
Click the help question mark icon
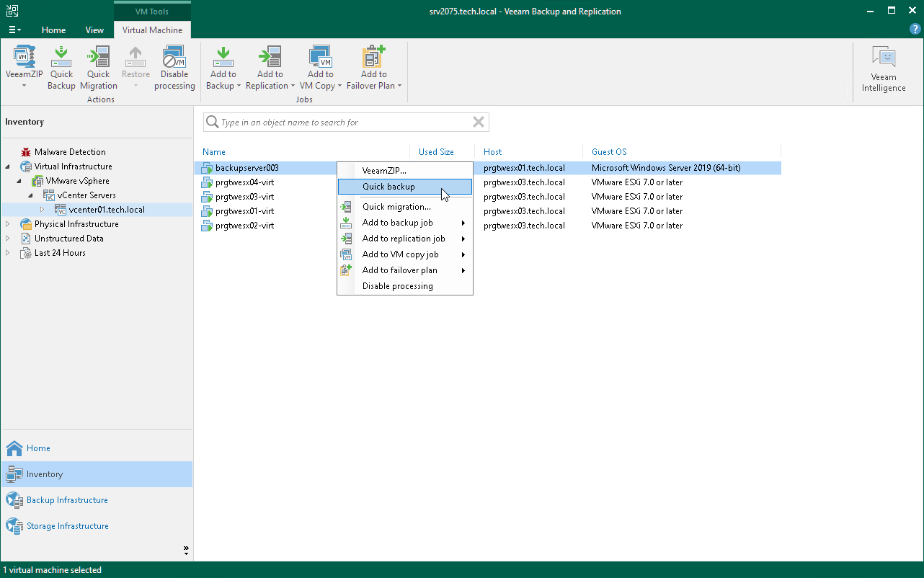[x=914, y=29]
